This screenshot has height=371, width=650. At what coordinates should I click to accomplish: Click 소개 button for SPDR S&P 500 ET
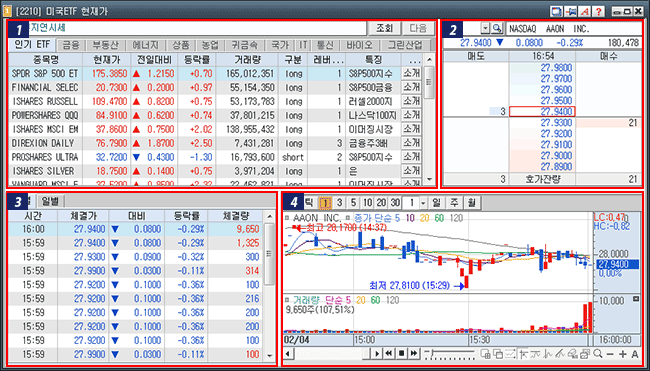(412, 73)
